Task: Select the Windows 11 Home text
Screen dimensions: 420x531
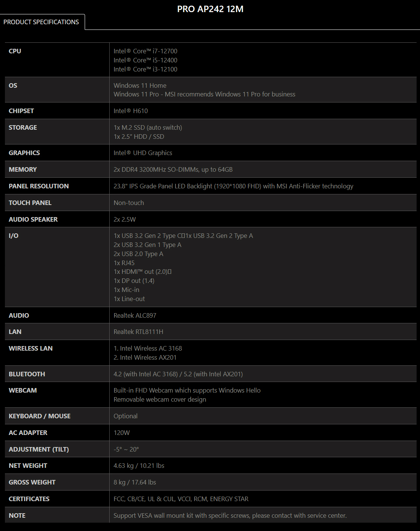Action: pos(140,85)
